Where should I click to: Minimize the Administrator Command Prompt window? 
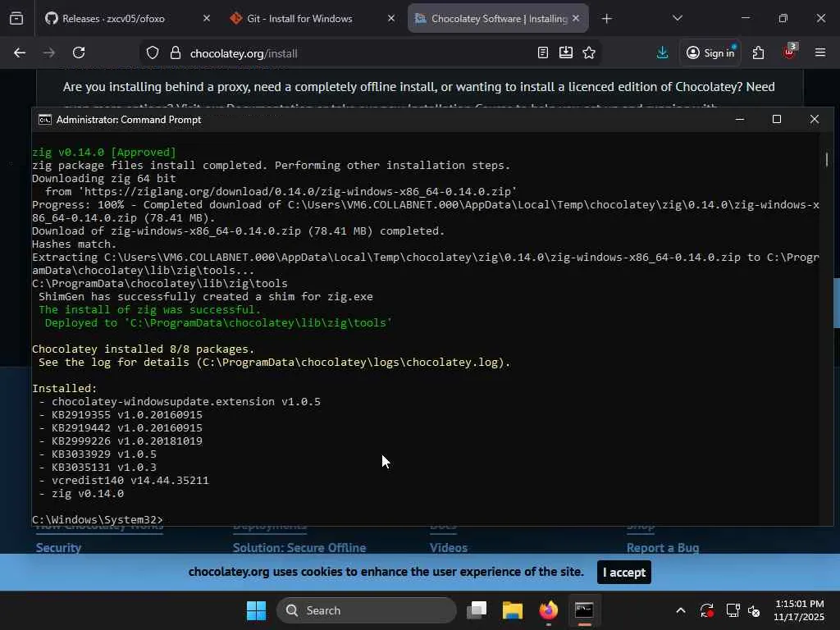[x=740, y=119]
